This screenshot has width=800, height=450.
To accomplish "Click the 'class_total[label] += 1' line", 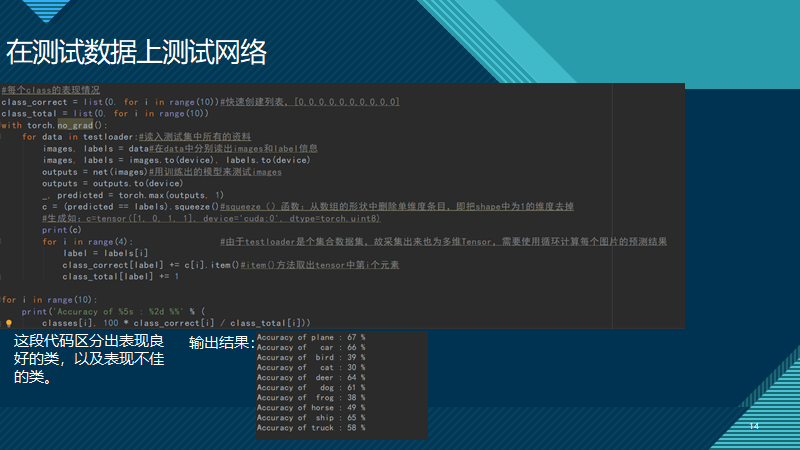I will [x=121, y=277].
